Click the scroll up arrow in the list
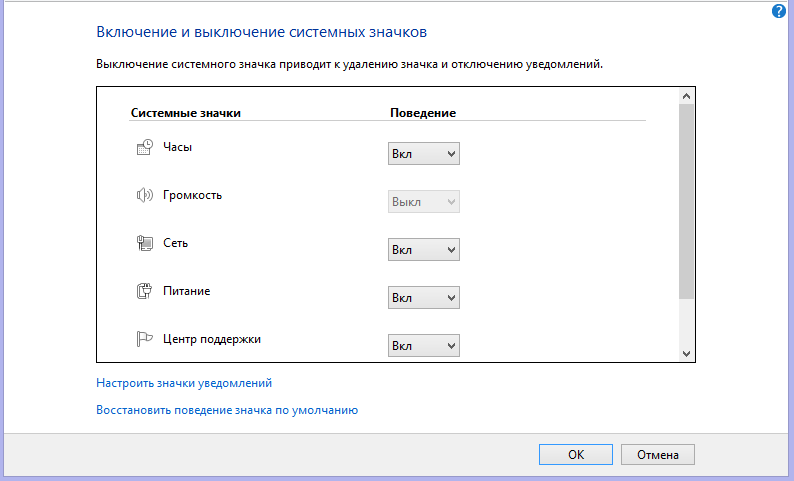The width and height of the screenshot is (794, 481). click(x=686, y=96)
